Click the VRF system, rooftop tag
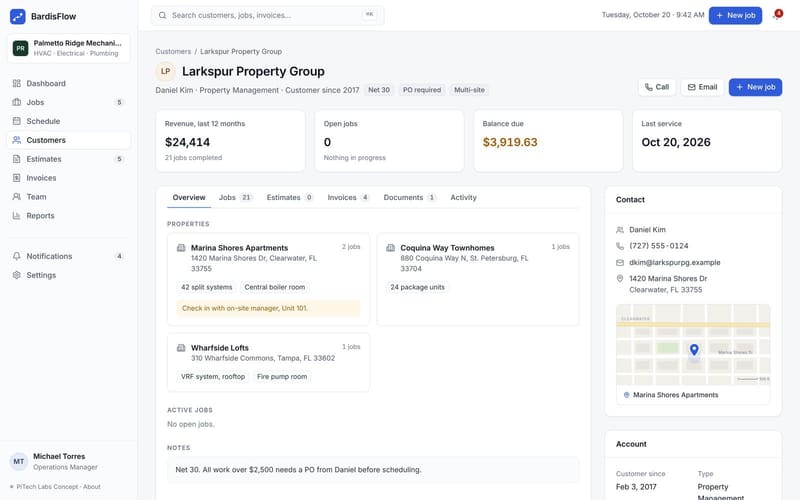The image size is (800, 500). [x=213, y=377]
